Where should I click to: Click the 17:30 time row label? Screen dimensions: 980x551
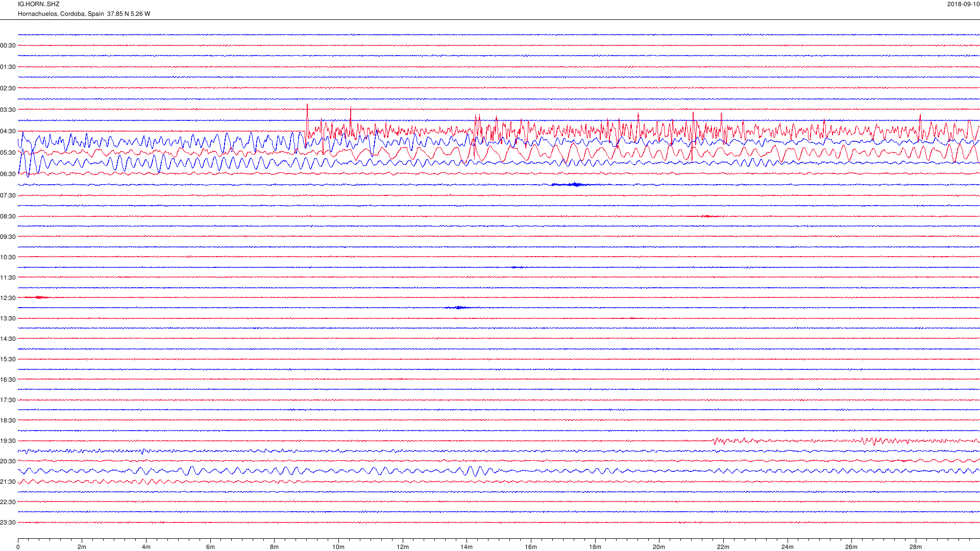8,400
